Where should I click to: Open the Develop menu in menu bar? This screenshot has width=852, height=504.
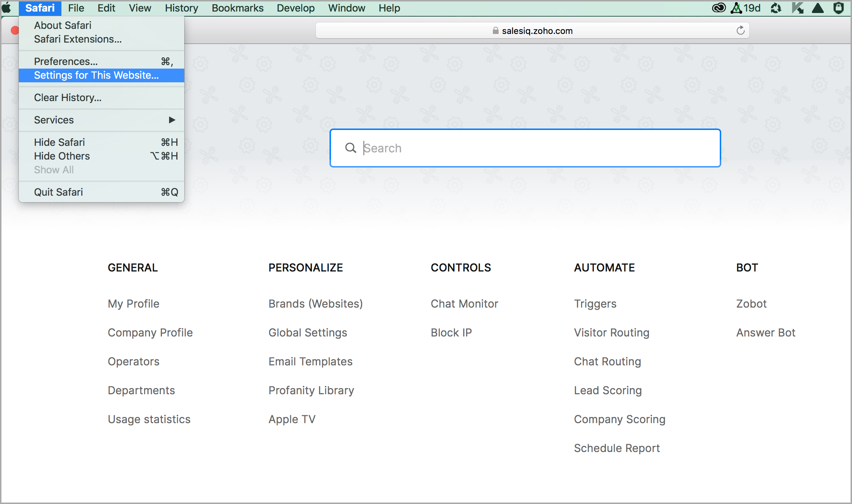[296, 8]
